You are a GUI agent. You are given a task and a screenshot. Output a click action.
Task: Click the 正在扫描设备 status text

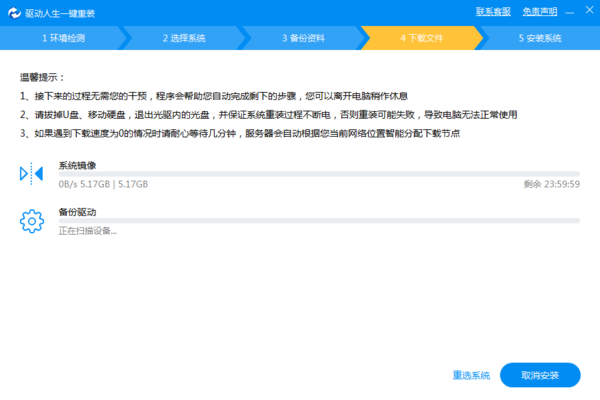tap(87, 231)
